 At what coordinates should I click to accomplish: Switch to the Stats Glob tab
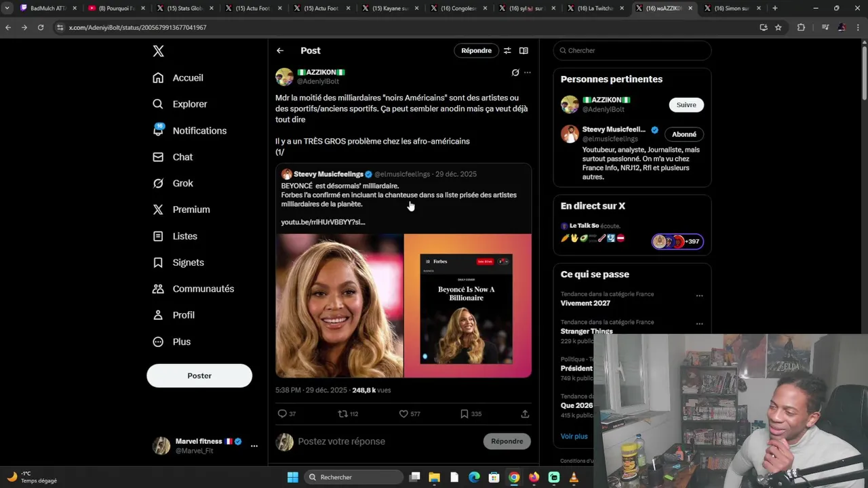click(x=184, y=8)
